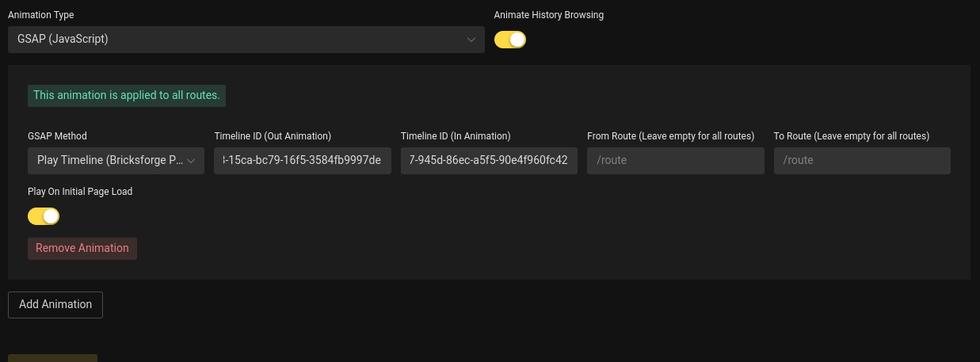This screenshot has width=980, height=362.
Task: Click the Add Animation button
Action: pyautogui.click(x=55, y=305)
